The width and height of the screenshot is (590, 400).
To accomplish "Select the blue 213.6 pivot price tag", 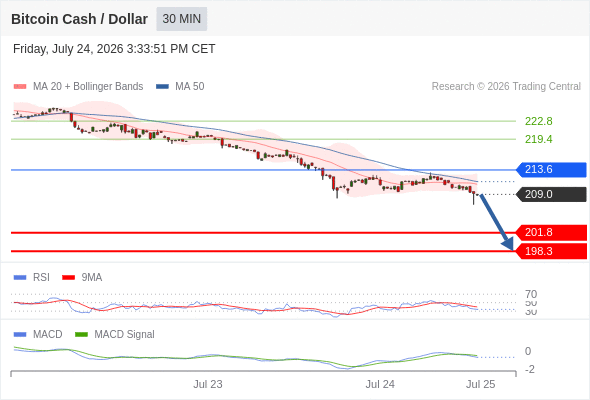I will 551,169.
